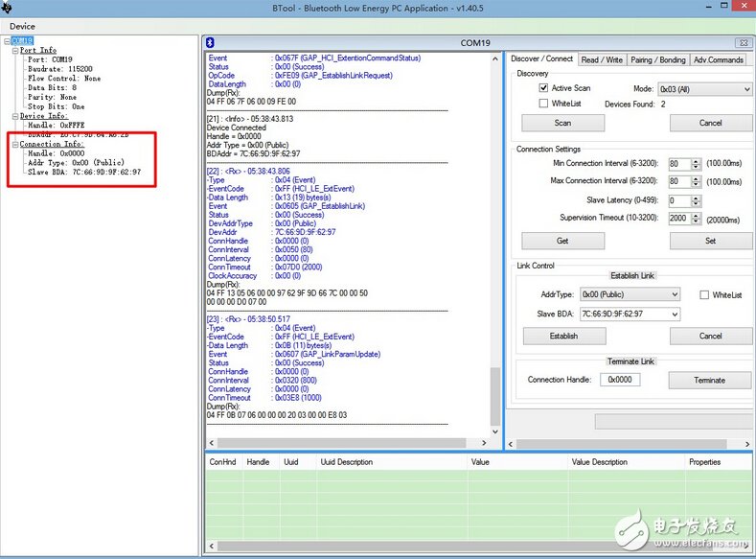
Task: Switch to the Pairing / Bonding tab
Action: [658, 59]
